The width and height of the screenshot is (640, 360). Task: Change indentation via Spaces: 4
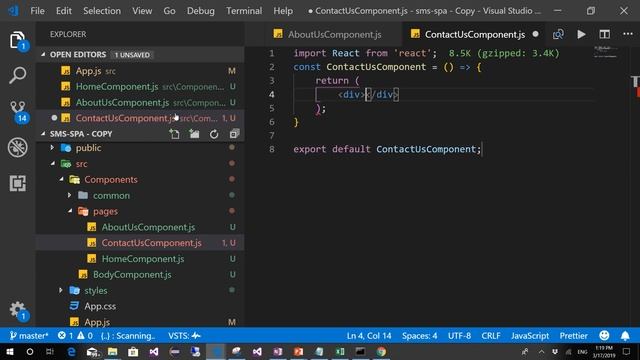tap(420, 336)
